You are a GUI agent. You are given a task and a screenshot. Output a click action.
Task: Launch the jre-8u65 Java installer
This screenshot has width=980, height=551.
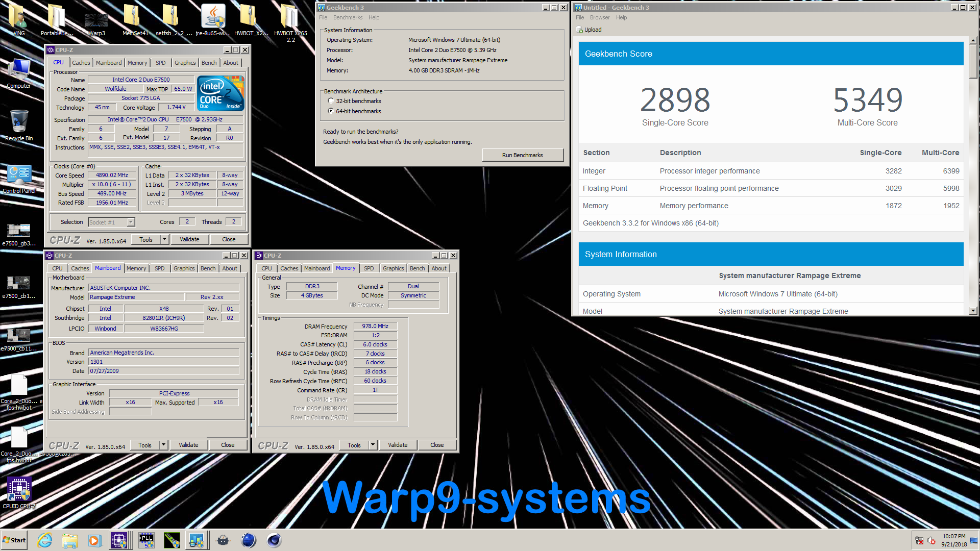tap(213, 19)
